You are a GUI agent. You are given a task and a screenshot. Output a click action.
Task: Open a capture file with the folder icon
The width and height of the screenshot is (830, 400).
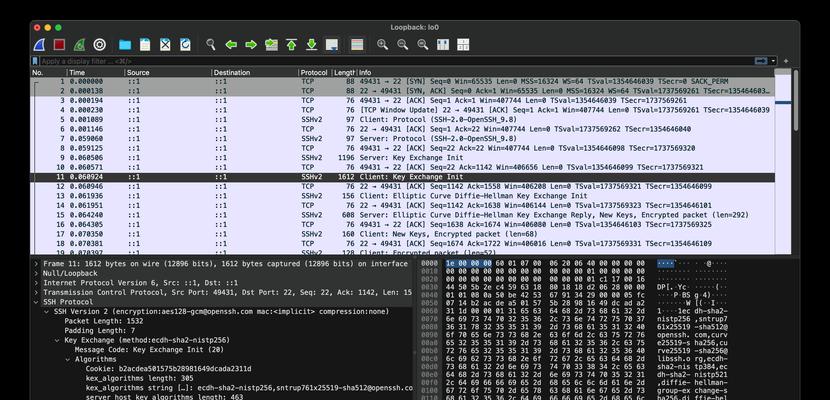pyautogui.click(x=125, y=45)
